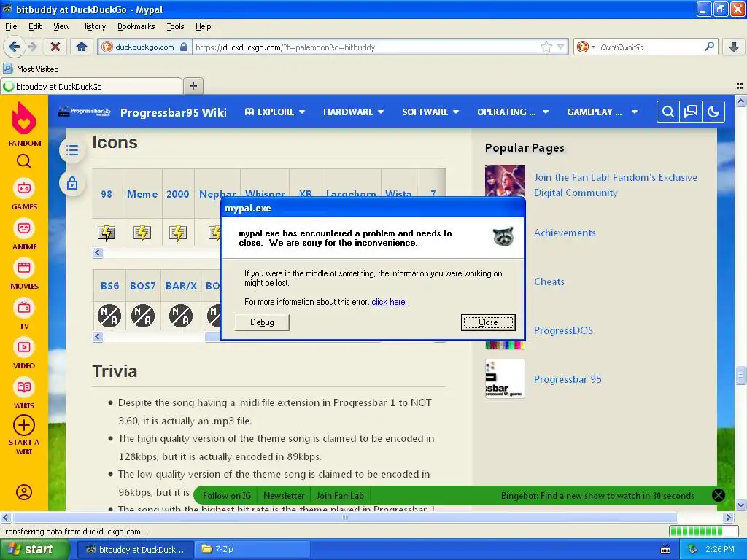Screen dimensions: 747x560
Task: Open the Tools menu
Action: (x=175, y=26)
